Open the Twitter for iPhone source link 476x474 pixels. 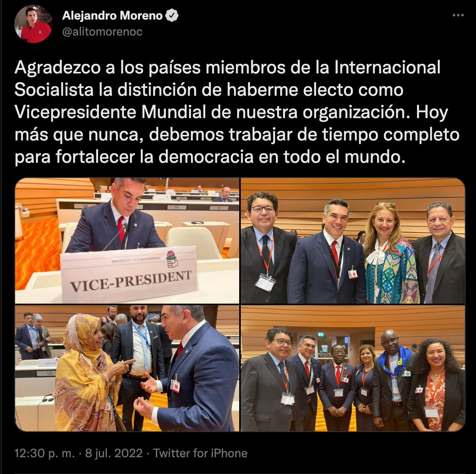(x=200, y=453)
